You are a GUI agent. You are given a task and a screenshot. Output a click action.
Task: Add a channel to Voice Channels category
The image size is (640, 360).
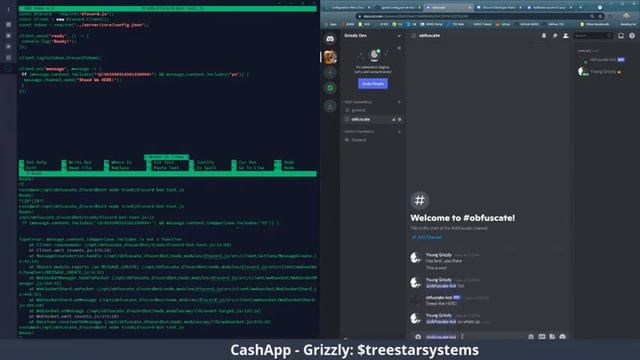click(x=399, y=132)
